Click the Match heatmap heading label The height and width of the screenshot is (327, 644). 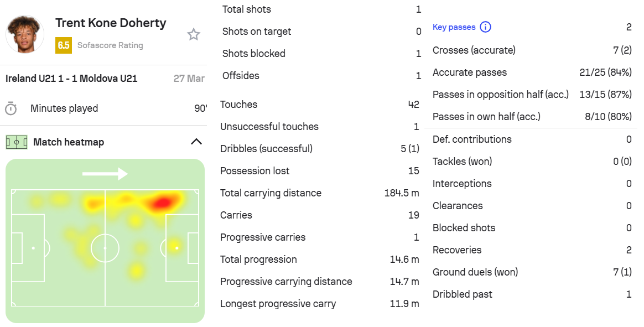[x=69, y=142]
